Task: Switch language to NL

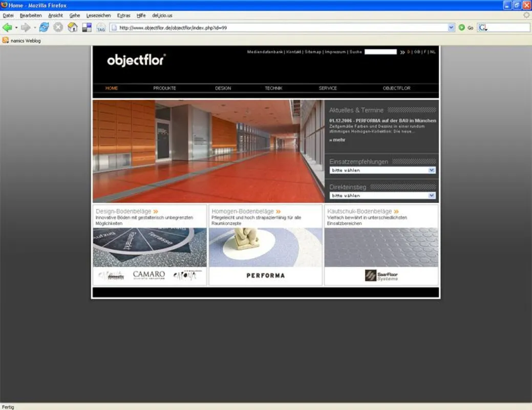Action: [433, 52]
